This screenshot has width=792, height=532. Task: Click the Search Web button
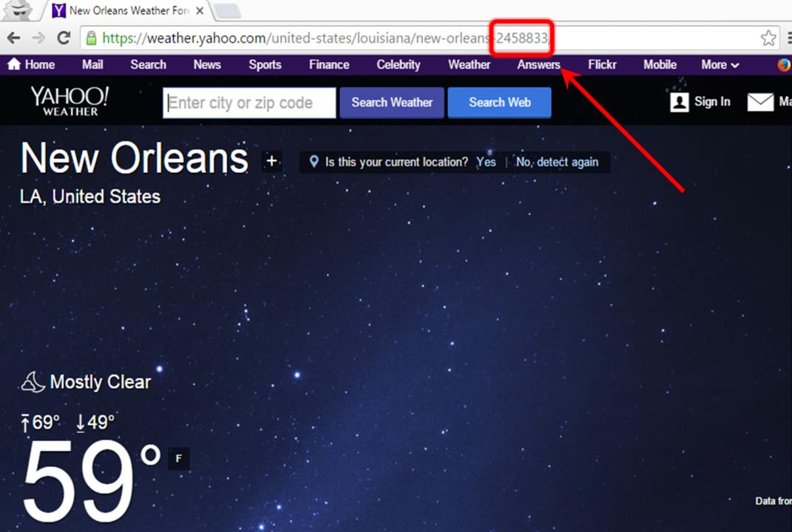click(500, 103)
